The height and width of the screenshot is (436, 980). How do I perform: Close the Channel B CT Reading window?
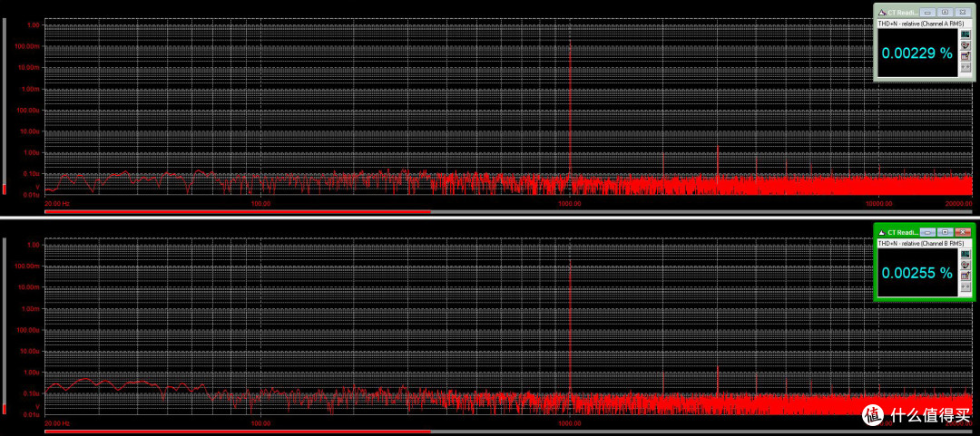tap(963, 232)
